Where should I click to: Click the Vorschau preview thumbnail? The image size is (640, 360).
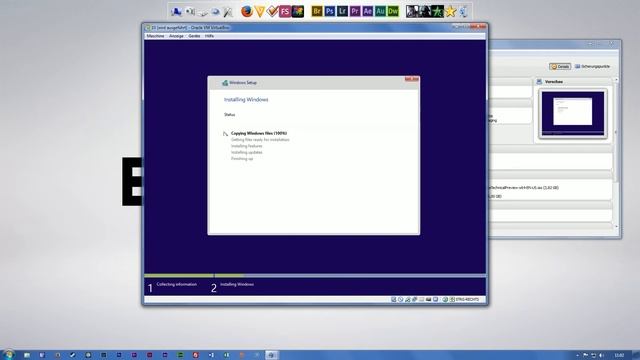pos(573,113)
